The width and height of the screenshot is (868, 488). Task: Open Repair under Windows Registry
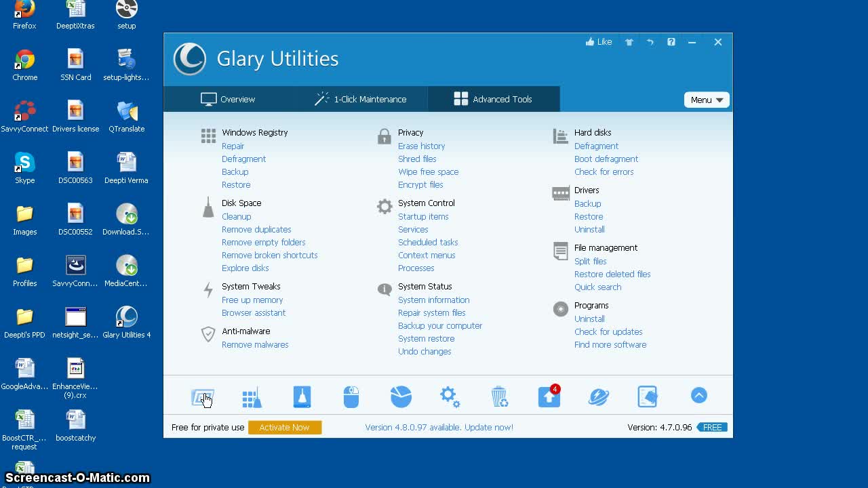233,146
